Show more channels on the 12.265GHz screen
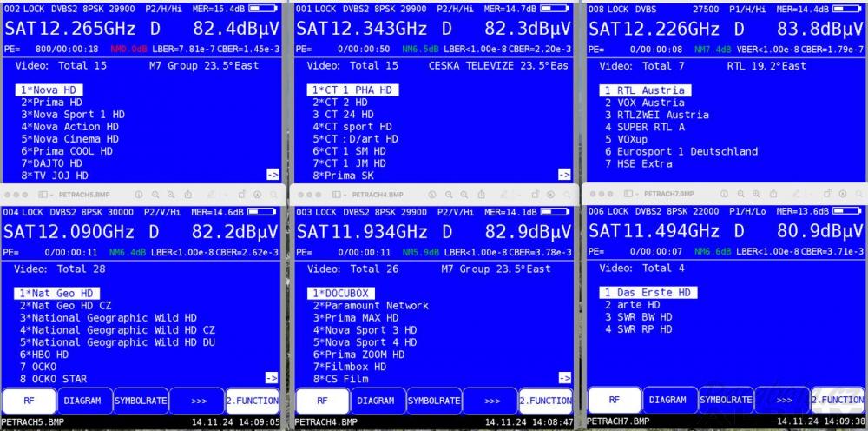This screenshot has height=431, width=868. pos(272,175)
